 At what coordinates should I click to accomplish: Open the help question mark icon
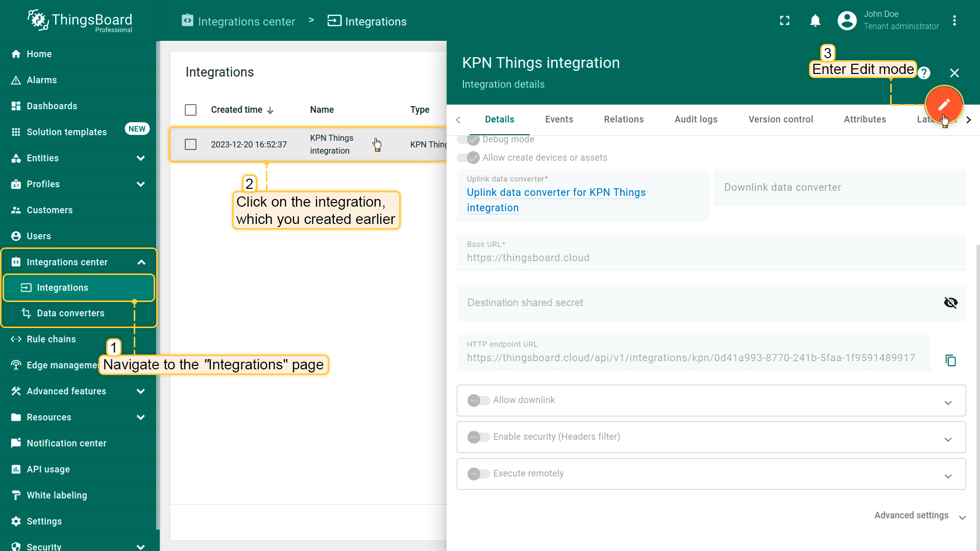click(x=924, y=73)
